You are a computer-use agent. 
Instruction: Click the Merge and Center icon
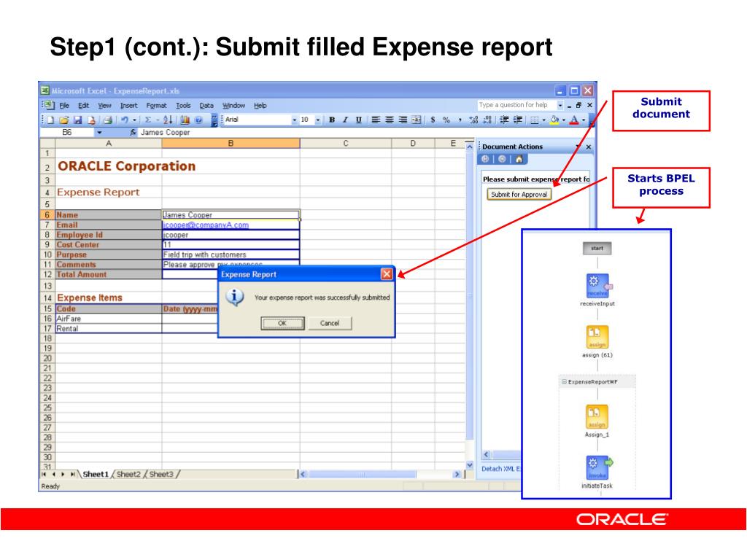click(x=417, y=120)
